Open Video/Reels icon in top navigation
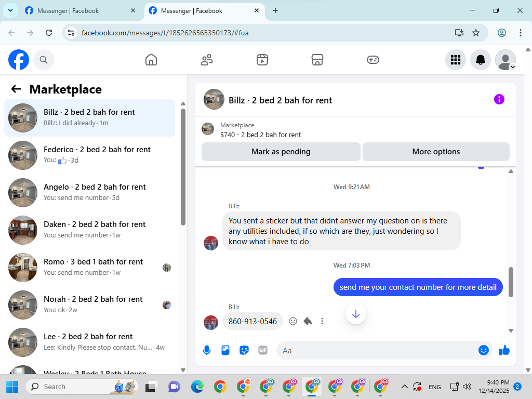 (x=262, y=60)
